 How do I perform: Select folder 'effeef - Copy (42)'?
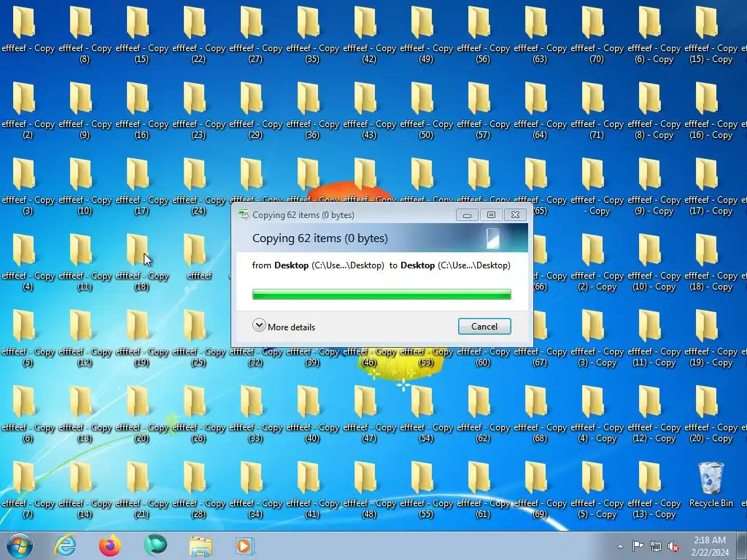click(x=369, y=35)
